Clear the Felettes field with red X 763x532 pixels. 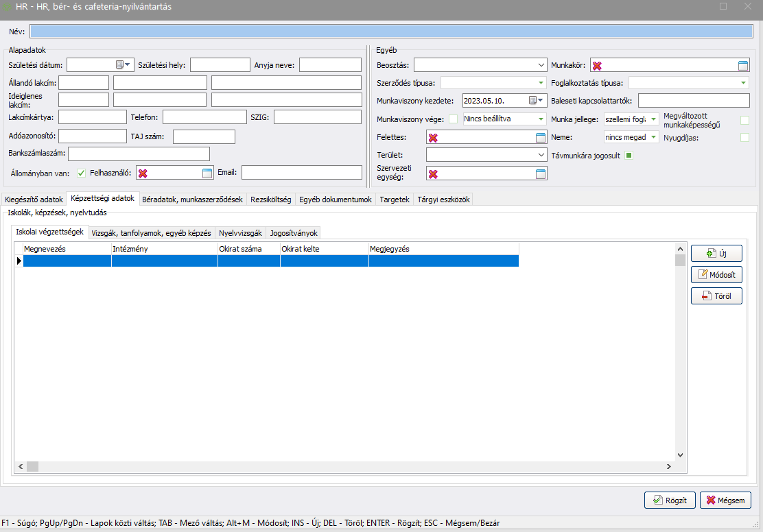pos(433,138)
